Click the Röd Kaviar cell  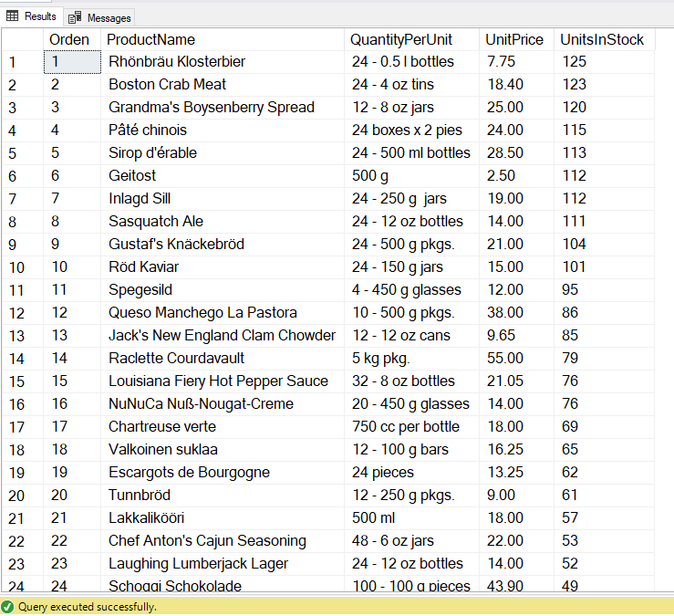(223, 267)
